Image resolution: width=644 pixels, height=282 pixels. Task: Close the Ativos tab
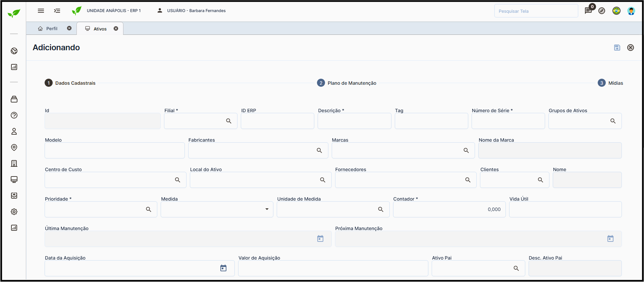(116, 28)
